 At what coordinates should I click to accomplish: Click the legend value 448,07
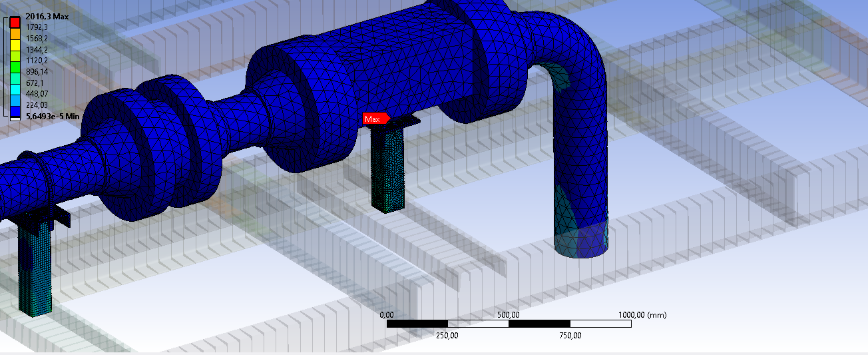pos(37,93)
